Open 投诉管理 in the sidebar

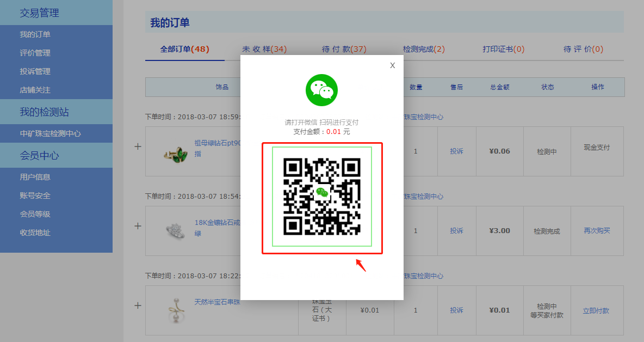(x=35, y=71)
